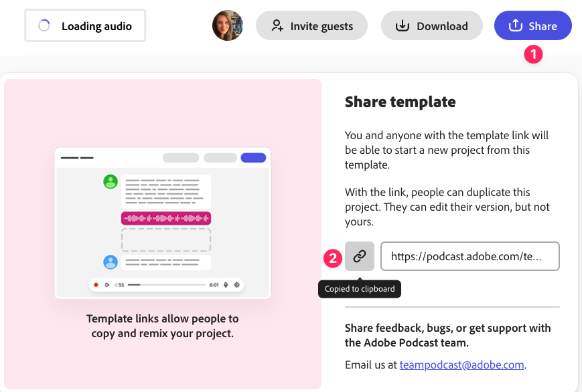This screenshot has width=582, height=392.
Task: Click the green speaker avatar in the preview
Action: coord(110,181)
